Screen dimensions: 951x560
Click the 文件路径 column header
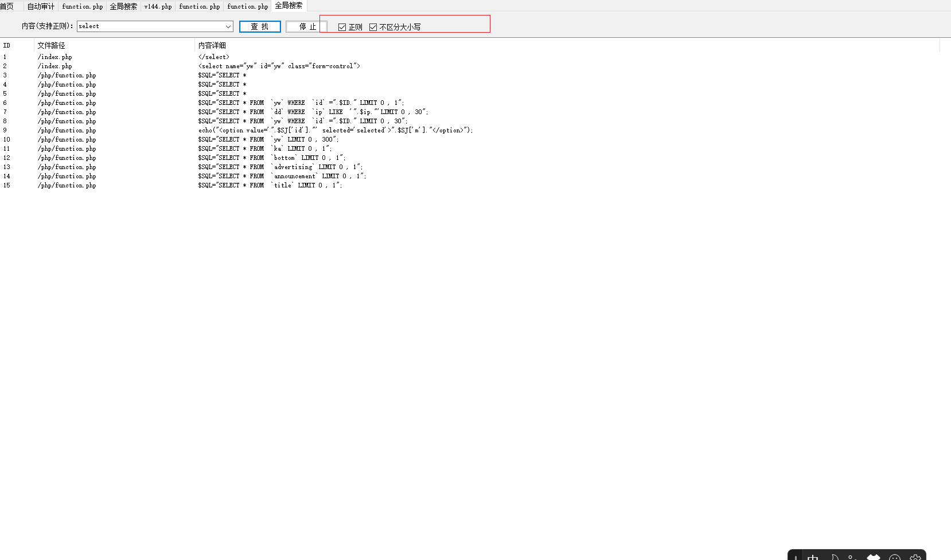(50, 45)
